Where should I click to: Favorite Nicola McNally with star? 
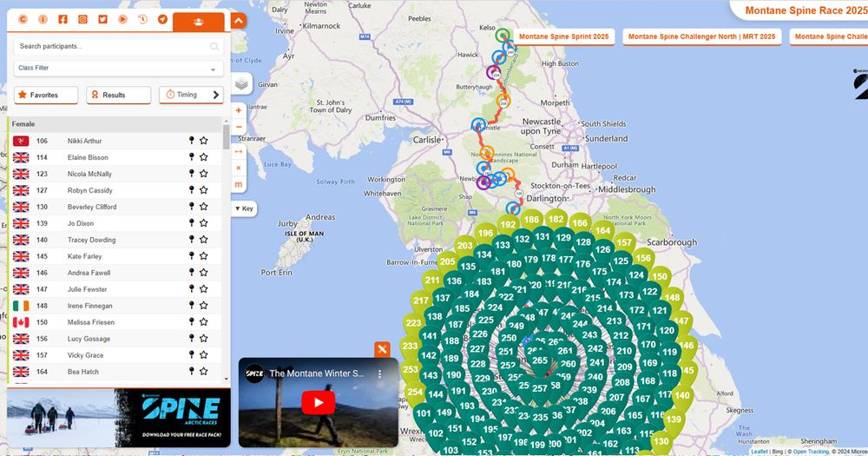(204, 174)
